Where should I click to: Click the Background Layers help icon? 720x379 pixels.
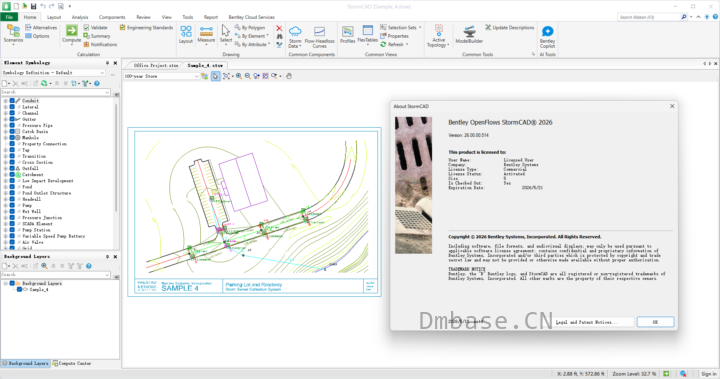pyautogui.click(x=89, y=266)
